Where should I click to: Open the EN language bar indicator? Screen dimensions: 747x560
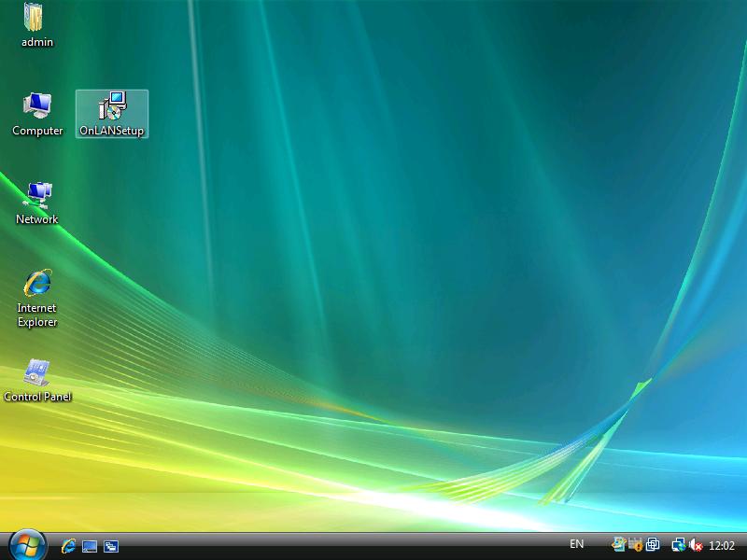[x=576, y=544]
